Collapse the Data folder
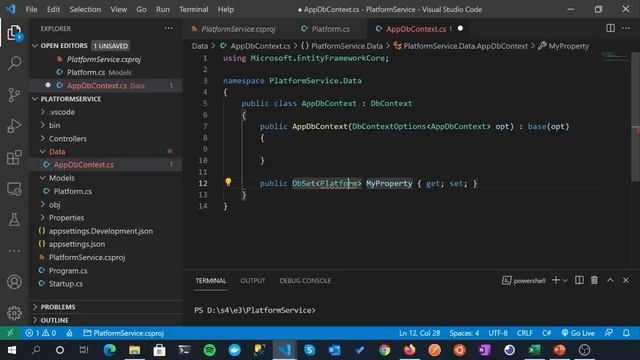This screenshot has width=640, height=360. pyautogui.click(x=57, y=152)
